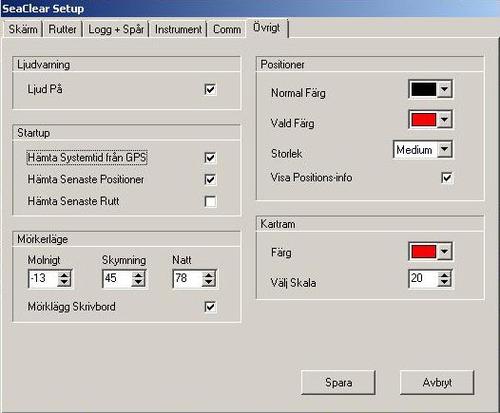Click the Ljud På label

click(45, 89)
